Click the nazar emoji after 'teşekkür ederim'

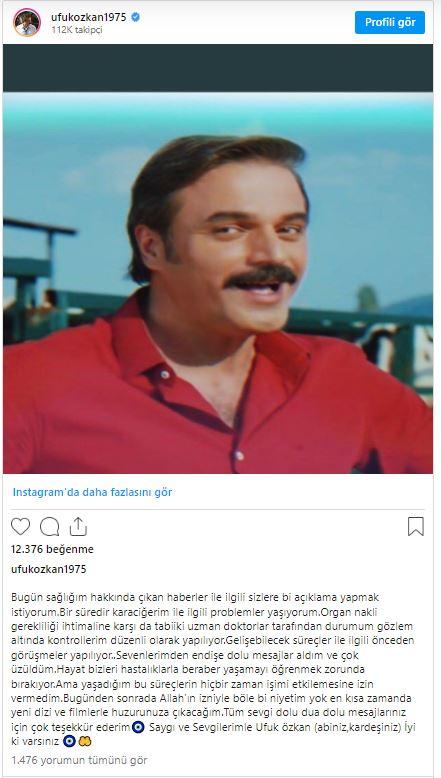pos(140,728)
